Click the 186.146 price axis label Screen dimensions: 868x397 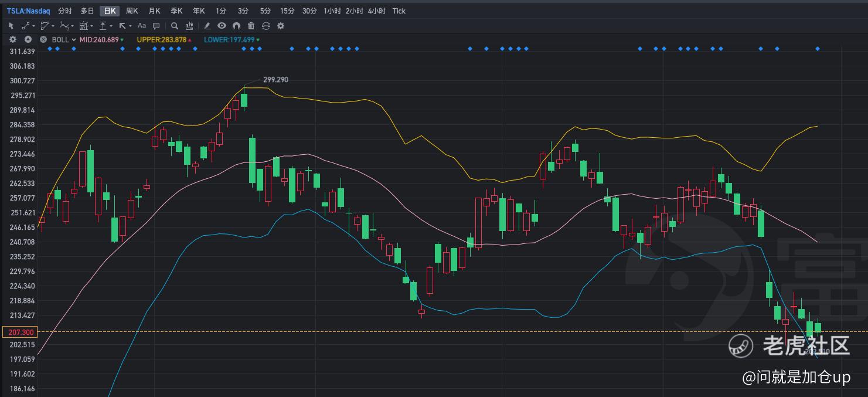tap(22, 389)
